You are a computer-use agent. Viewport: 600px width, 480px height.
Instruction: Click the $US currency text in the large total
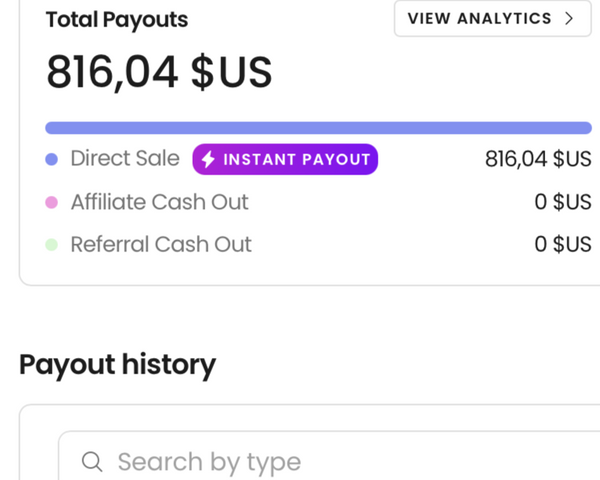coord(231,73)
